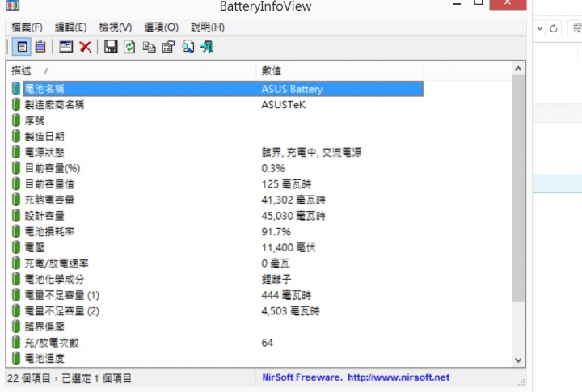Screen dimensions: 582x392
Task: Refresh battery data with green arrows icon
Action: click(129, 47)
